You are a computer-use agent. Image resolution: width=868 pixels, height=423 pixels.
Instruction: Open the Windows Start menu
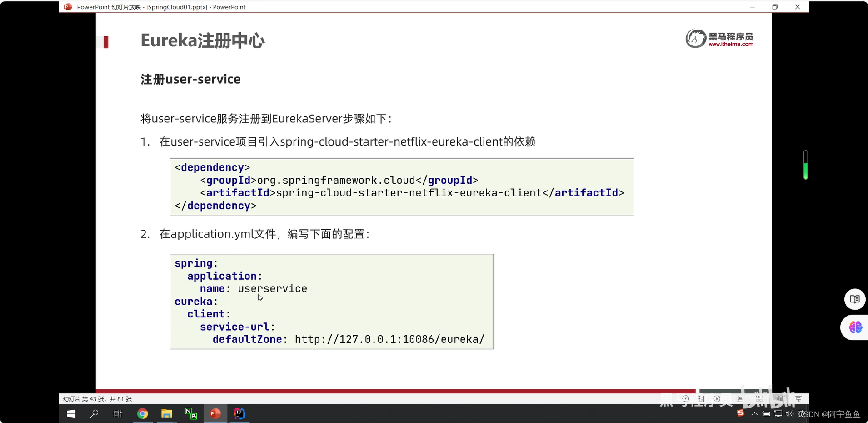(71, 413)
